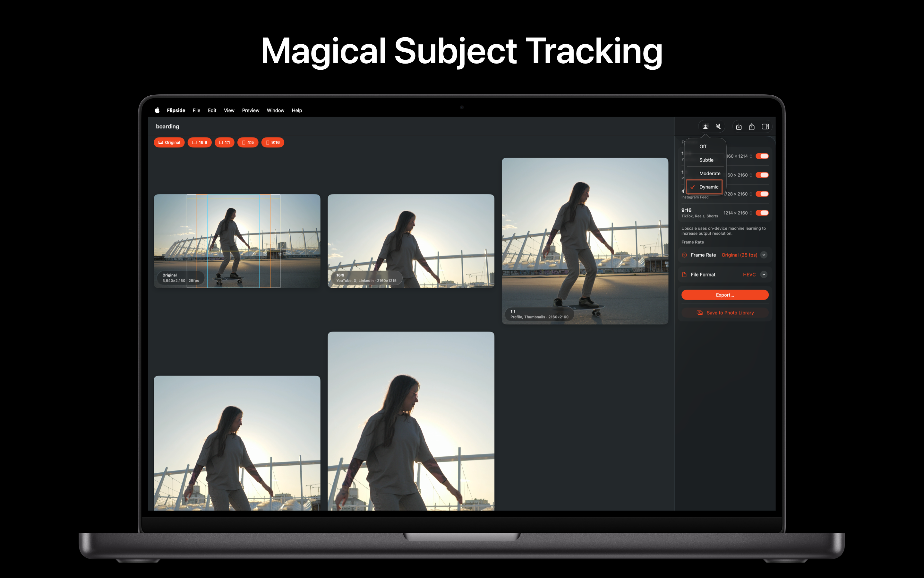Click the resolution stepper for 2160 × 2160
The width and height of the screenshot is (924, 578).
(751, 175)
